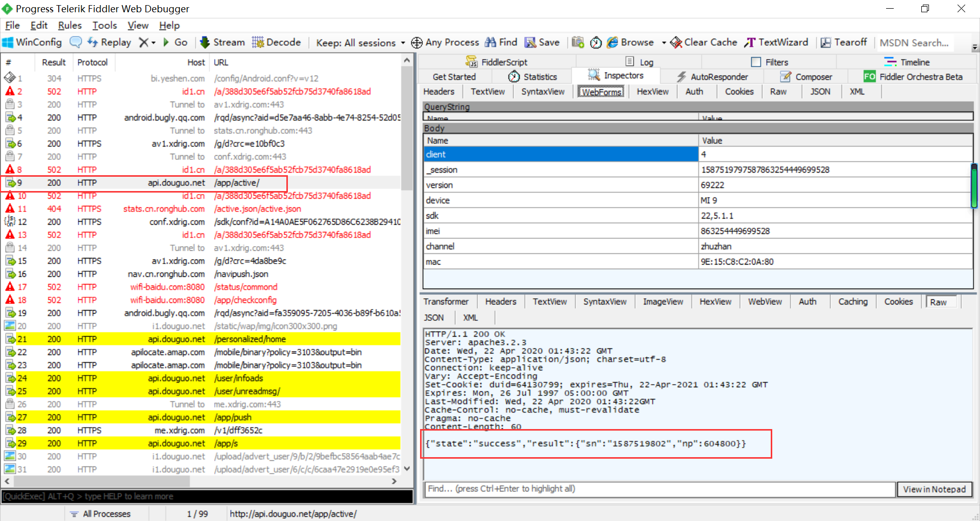Viewport: 980px width, 521px height.
Task: Open the Timeline tab
Action: 906,62
